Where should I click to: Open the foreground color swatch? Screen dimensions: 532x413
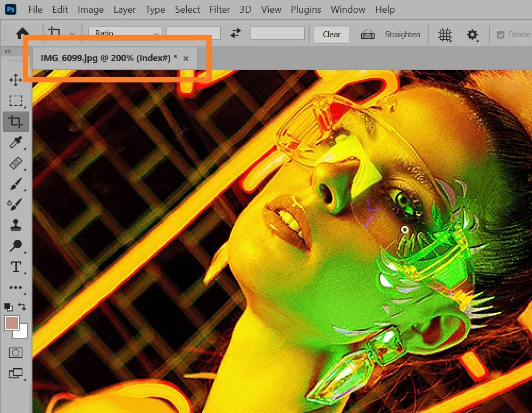12,323
